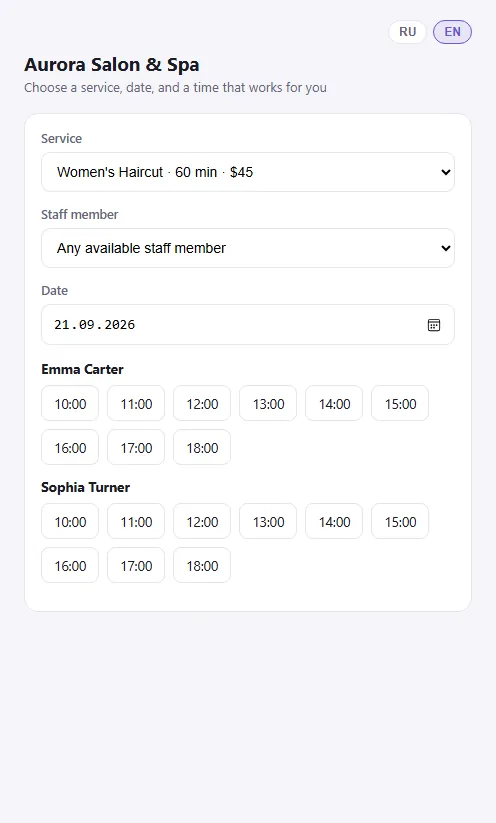Pick Emma Carter's 11:00 slot
Image resolution: width=496 pixels, height=823 pixels.
(x=136, y=404)
